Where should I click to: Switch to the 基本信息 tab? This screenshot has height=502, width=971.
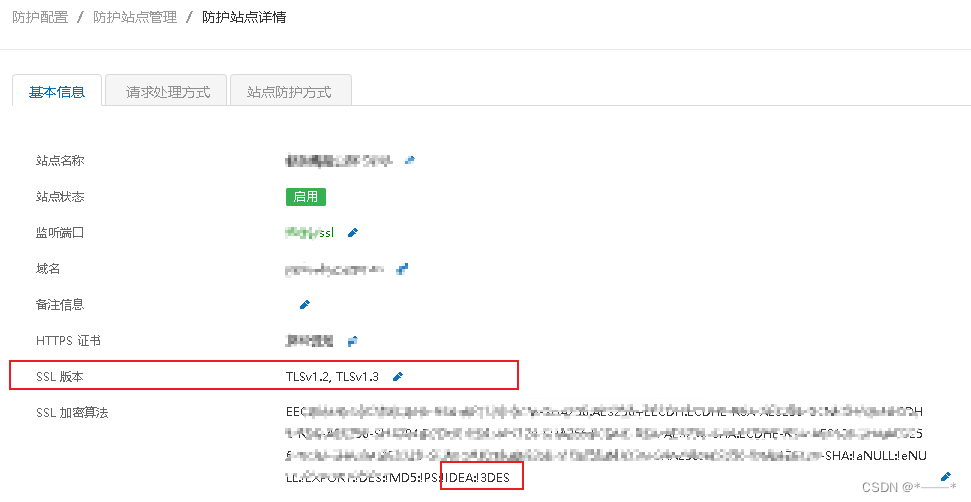(x=56, y=92)
